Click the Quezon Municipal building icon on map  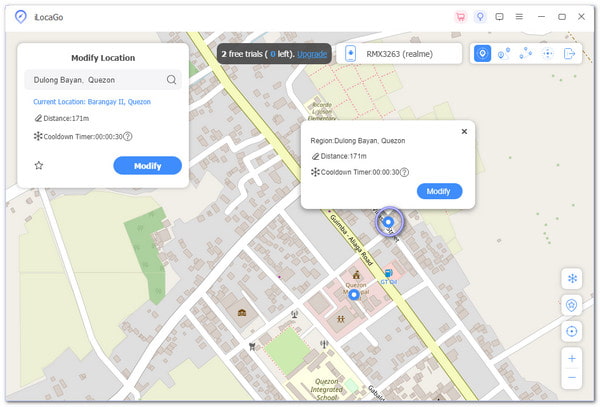356,275
